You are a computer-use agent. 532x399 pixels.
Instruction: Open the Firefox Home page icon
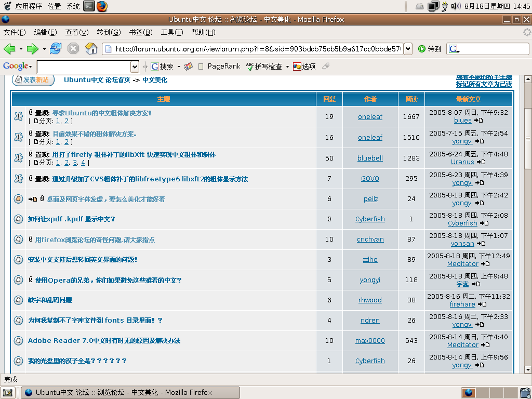pos(91,48)
